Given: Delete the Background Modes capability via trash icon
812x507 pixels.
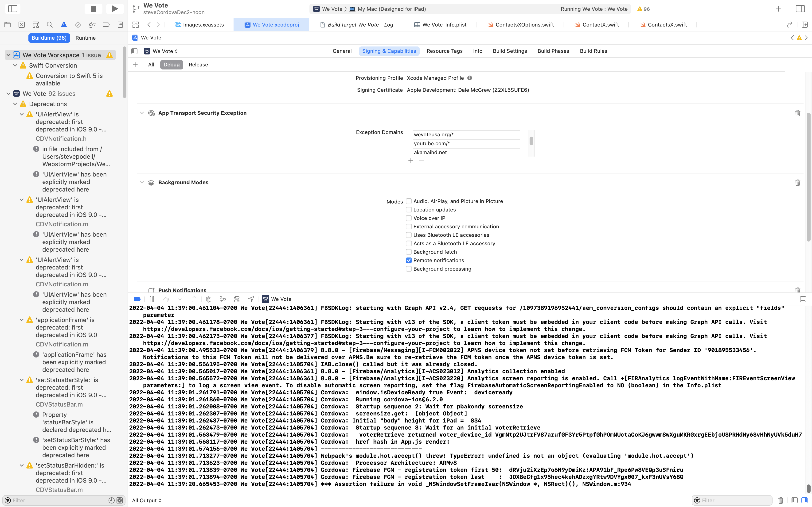Looking at the screenshot, I should [798, 182].
